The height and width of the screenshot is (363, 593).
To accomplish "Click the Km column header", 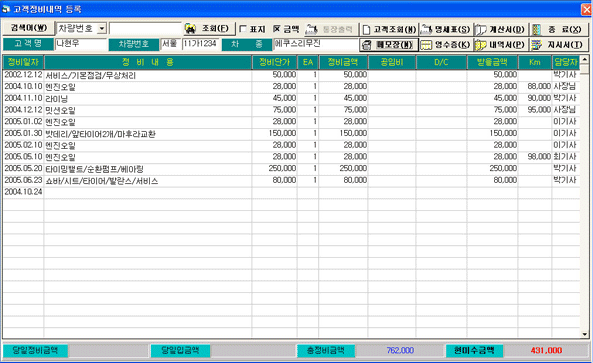I will click(535, 62).
